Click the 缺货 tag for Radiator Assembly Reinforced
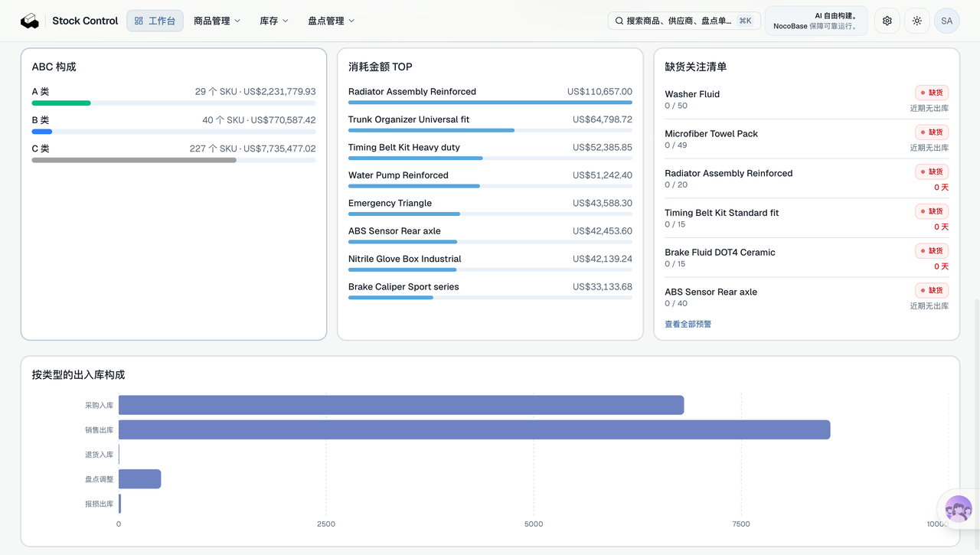Image resolution: width=980 pixels, height=555 pixels. tap(932, 171)
